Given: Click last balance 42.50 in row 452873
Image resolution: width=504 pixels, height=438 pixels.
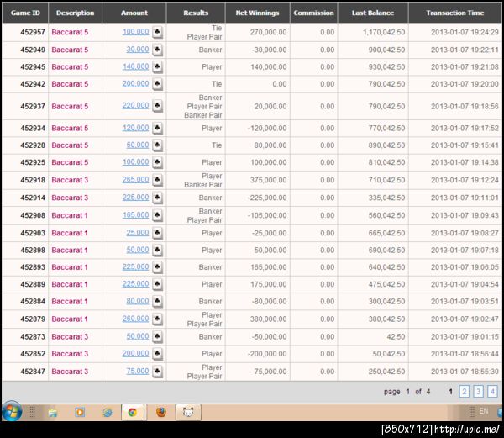Looking at the screenshot, I should [396, 337].
